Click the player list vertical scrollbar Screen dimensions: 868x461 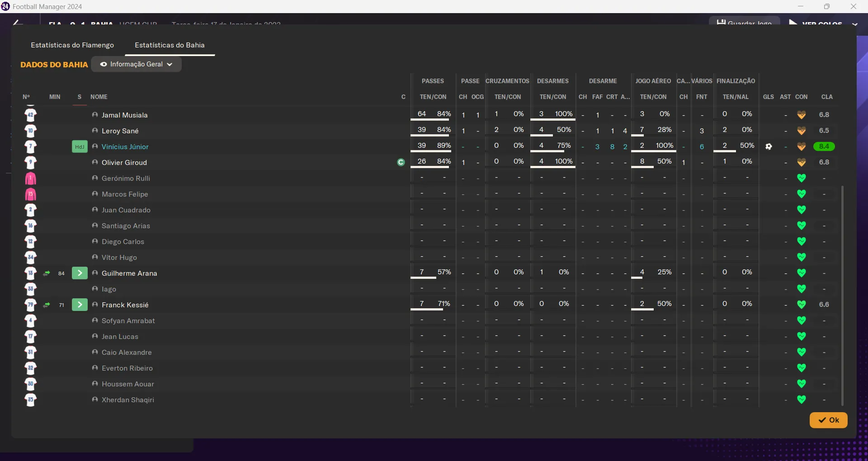pyautogui.click(x=842, y=295)
